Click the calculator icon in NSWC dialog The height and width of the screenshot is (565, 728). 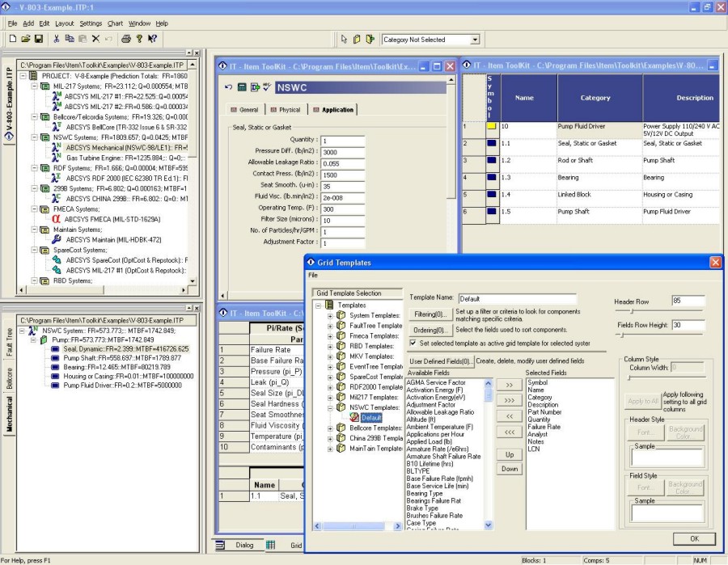click(x=241, y=87)
